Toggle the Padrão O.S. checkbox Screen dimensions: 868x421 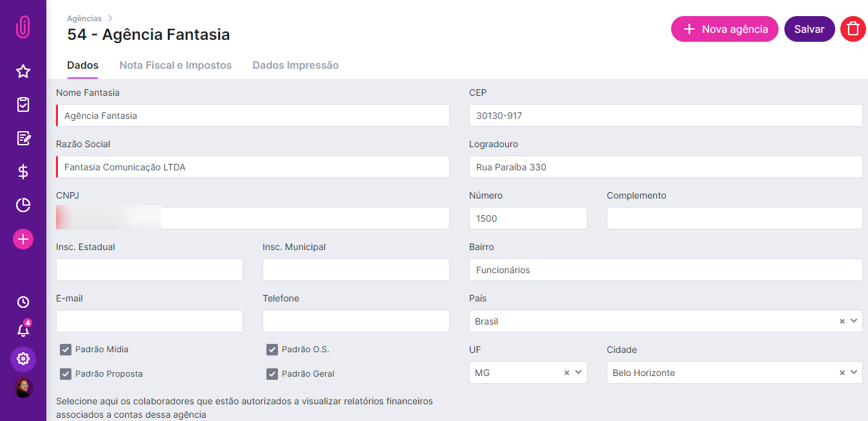pyautogui.click(x=272, y=350)
